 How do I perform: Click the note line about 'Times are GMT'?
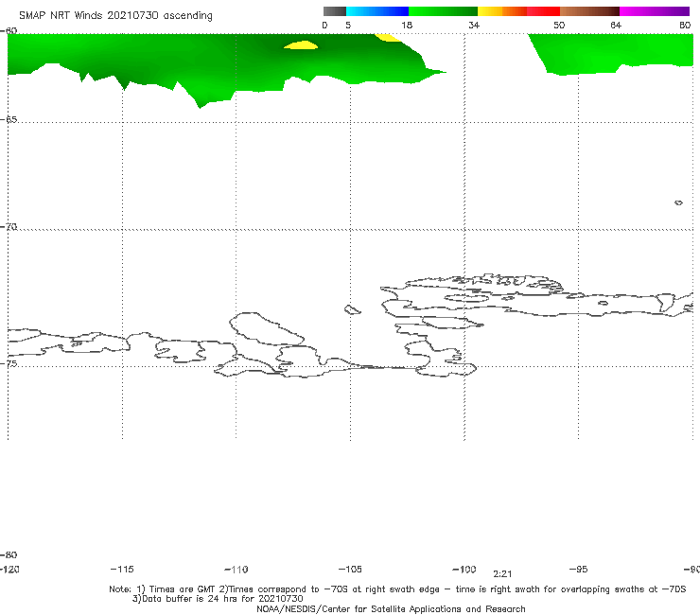397,589
